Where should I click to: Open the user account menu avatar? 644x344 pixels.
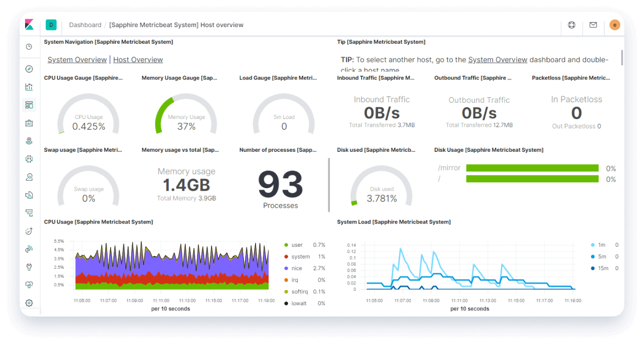click(x=615, y=25)
